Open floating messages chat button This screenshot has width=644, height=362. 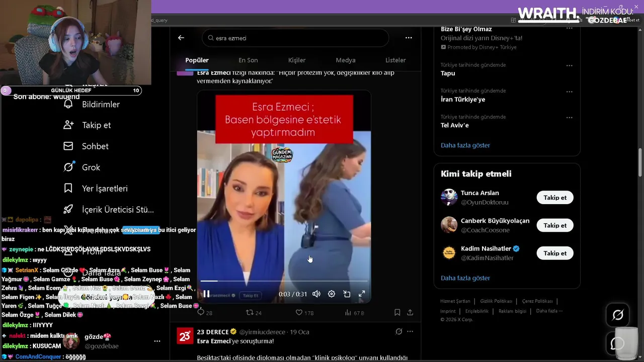[x=618, y=343]
